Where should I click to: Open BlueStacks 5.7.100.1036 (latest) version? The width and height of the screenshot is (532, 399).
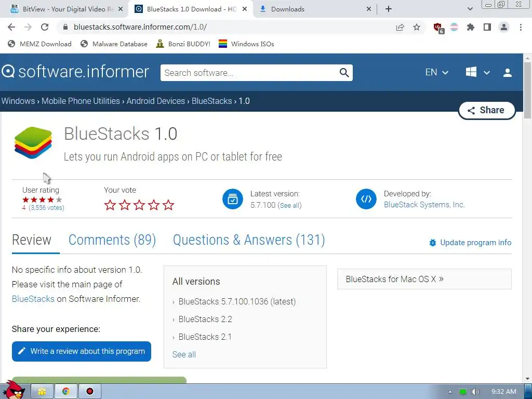237,301
